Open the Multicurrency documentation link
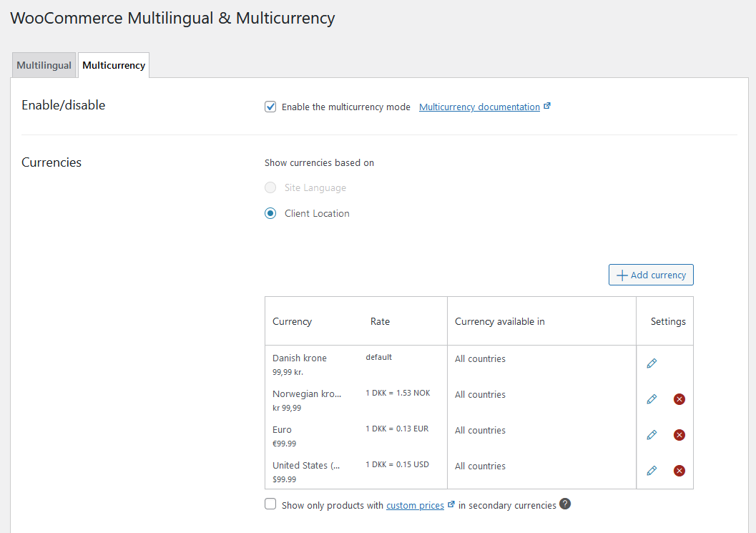This screenshot has height=533, width=756. pos(479,107)
